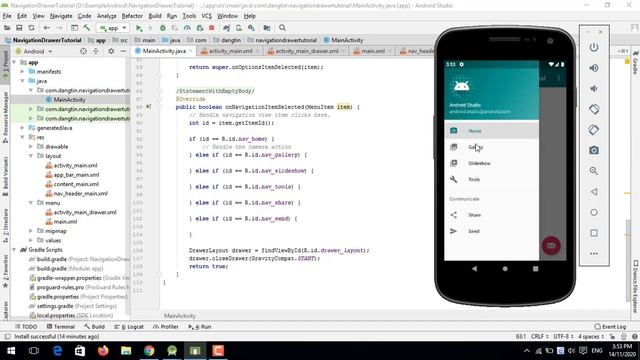Screen dimensions: 640x360
Task: Open Chrome from the Windows taskbar
Action: pyautogui.click(x=149, y=351)
